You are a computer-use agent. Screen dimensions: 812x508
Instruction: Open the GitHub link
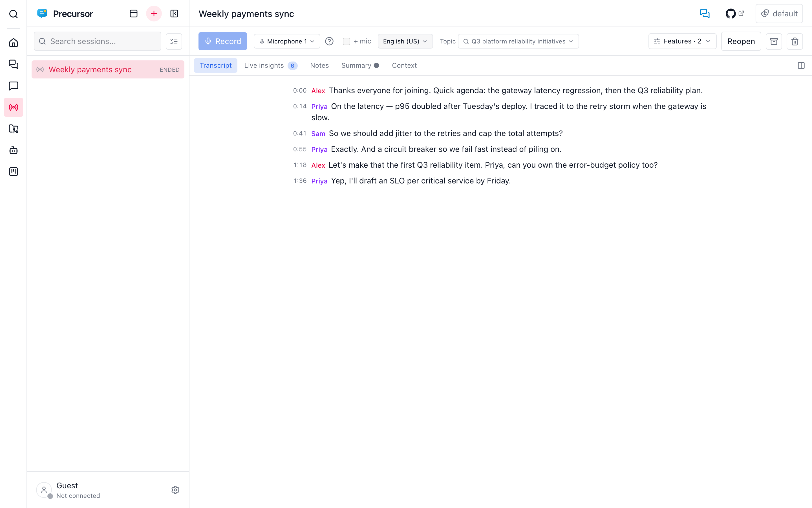(x=734, y=14)
